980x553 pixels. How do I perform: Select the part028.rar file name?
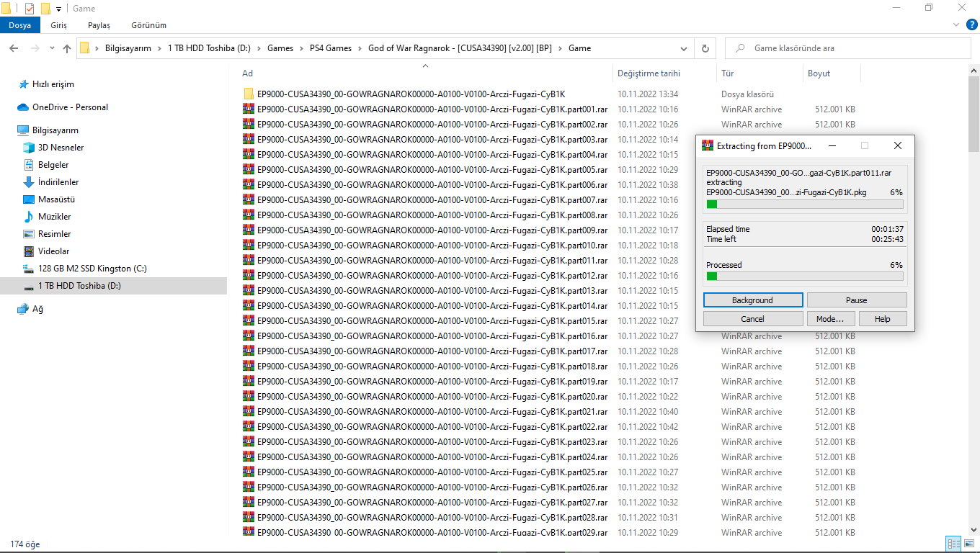[x=432, y=518]
